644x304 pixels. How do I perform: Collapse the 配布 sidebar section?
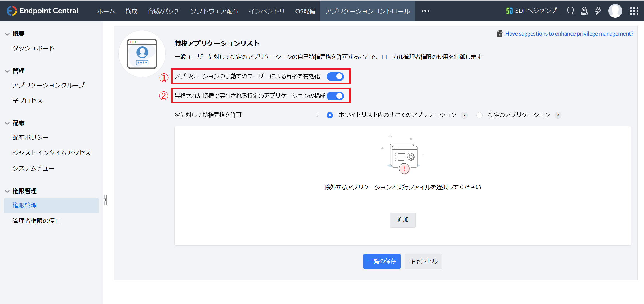pyautogui.click(x=7, y=123)
